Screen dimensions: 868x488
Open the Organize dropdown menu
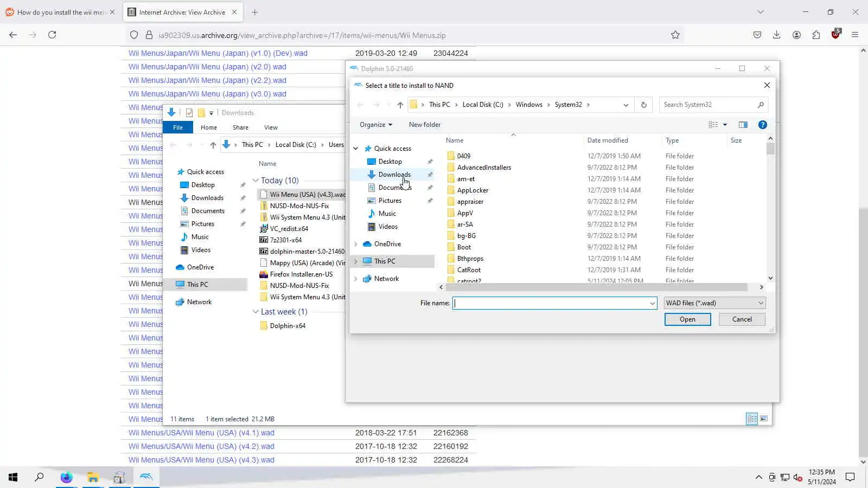(375, 125)
